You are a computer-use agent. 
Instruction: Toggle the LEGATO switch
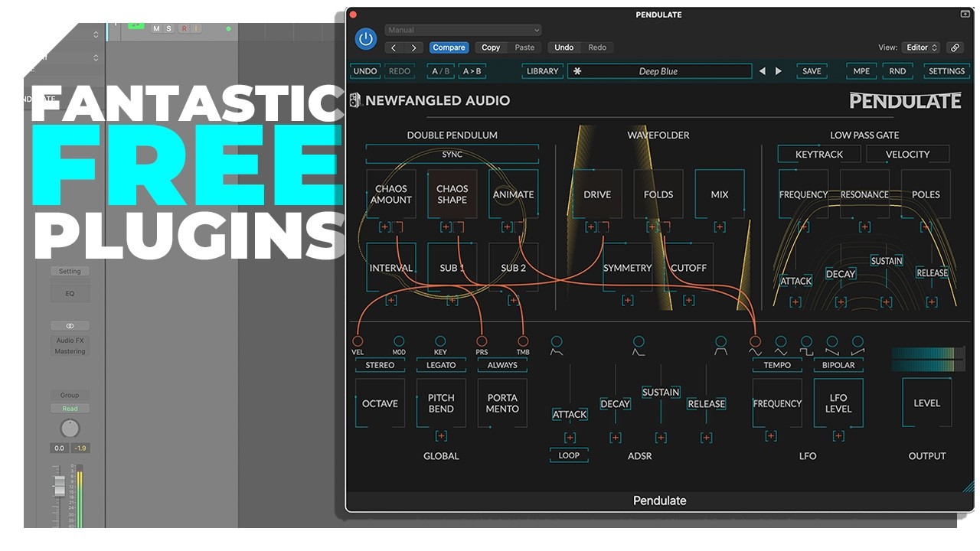(x=441, y=365)
